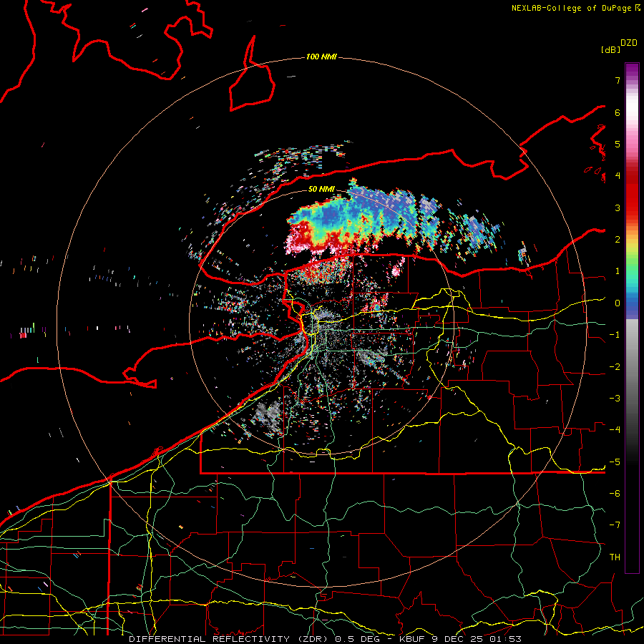The image size is (644, 644).
Task: Click the -1 value on color scale
Action: (615, 335)
